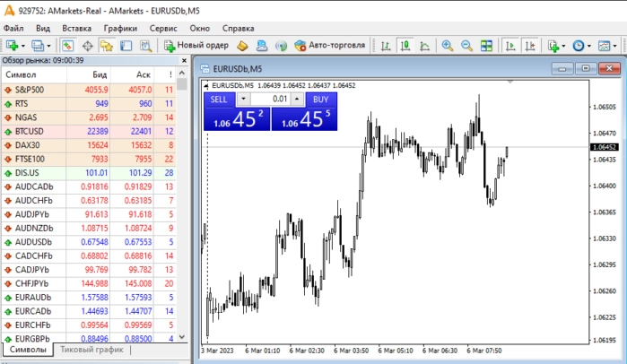Click the chart window icon beside EURUSDb,M5
This screenshot has width=627, height=364.
(205, 69)
